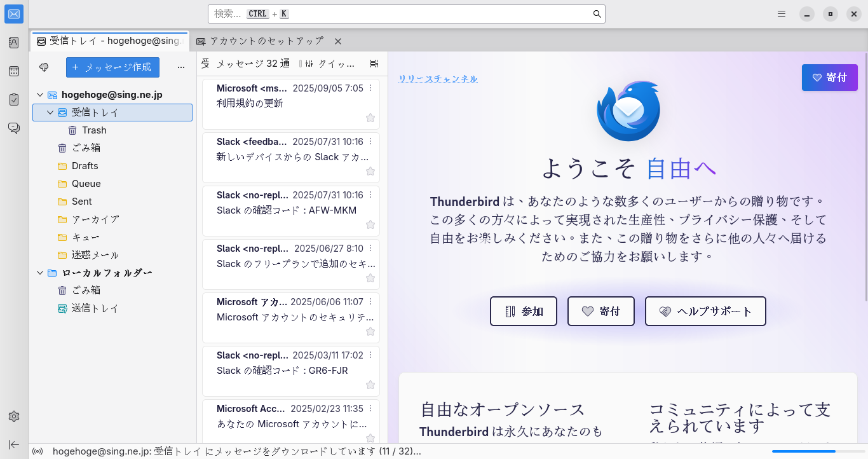
Task: Click the welcome page vertical scrollbar
Action: (x=865, y=178)
